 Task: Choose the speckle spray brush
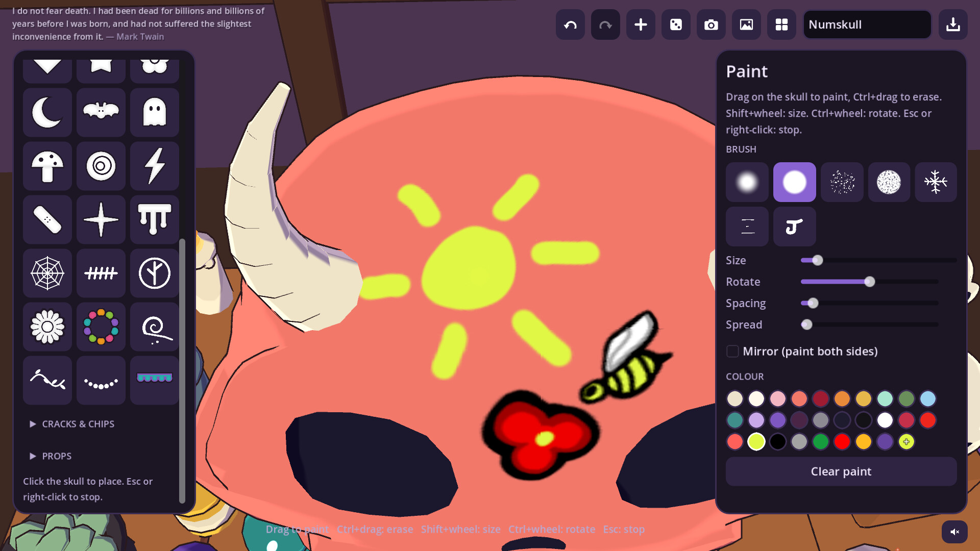click(x=842, y=182)
